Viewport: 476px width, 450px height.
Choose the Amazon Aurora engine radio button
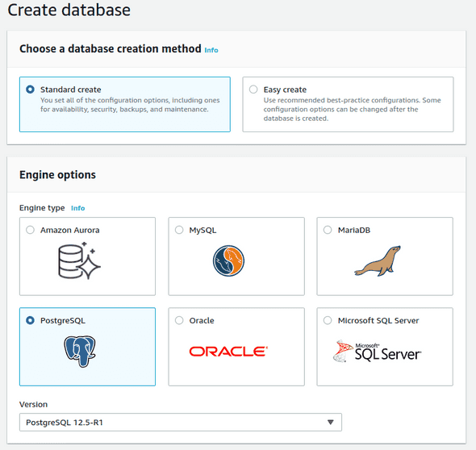pos(30,230)
